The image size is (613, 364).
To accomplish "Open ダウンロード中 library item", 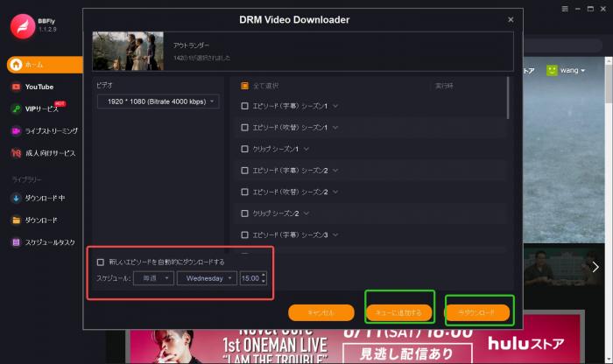I will click(x=45, y=198).
